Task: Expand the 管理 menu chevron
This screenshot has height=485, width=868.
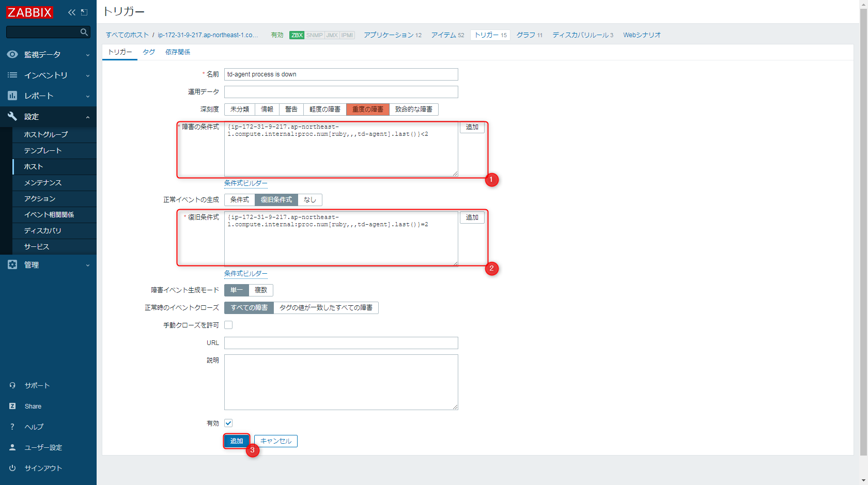Action: point(88,265)
